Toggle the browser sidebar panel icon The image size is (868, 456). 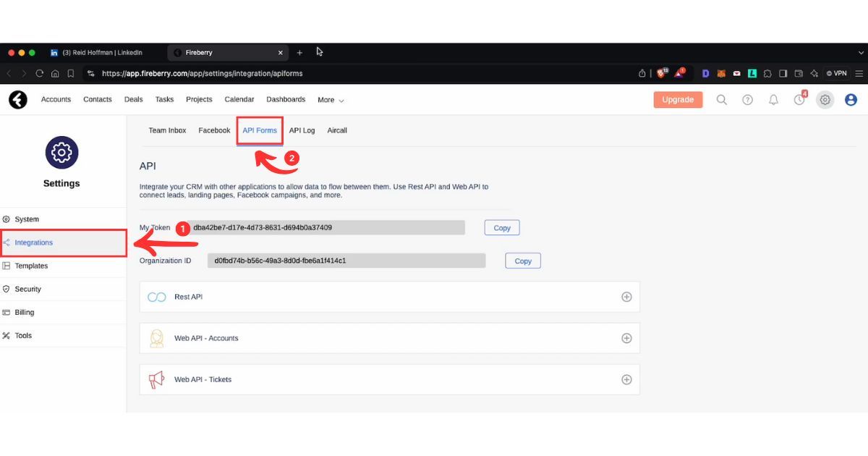[783, 73]
